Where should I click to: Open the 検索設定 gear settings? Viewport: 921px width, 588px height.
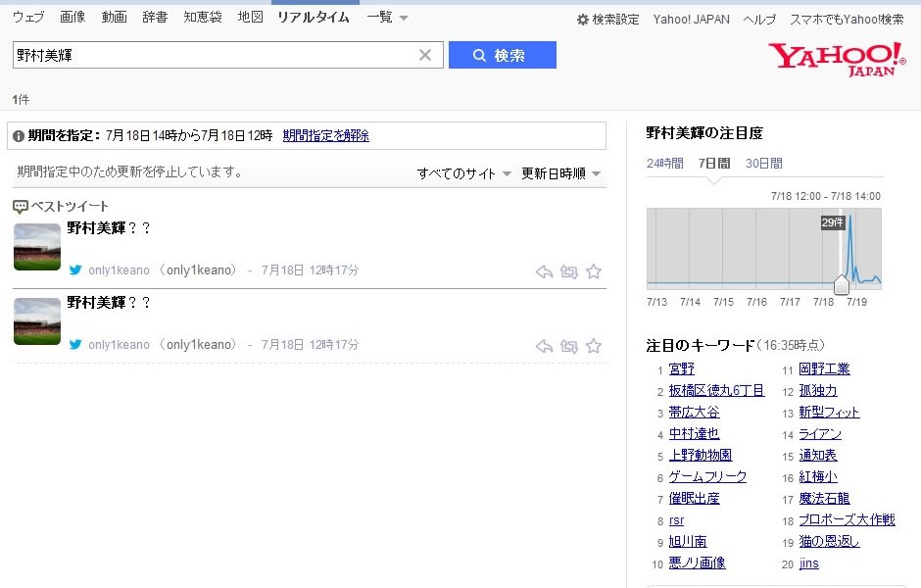(x=607, y=20)
